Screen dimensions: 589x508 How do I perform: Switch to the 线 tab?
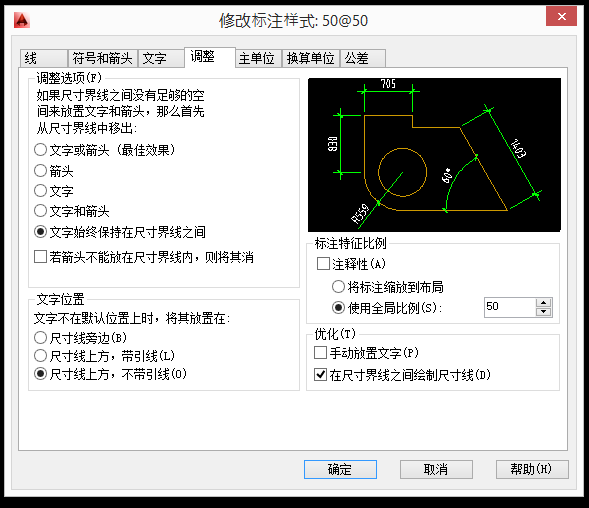point(43,58)
